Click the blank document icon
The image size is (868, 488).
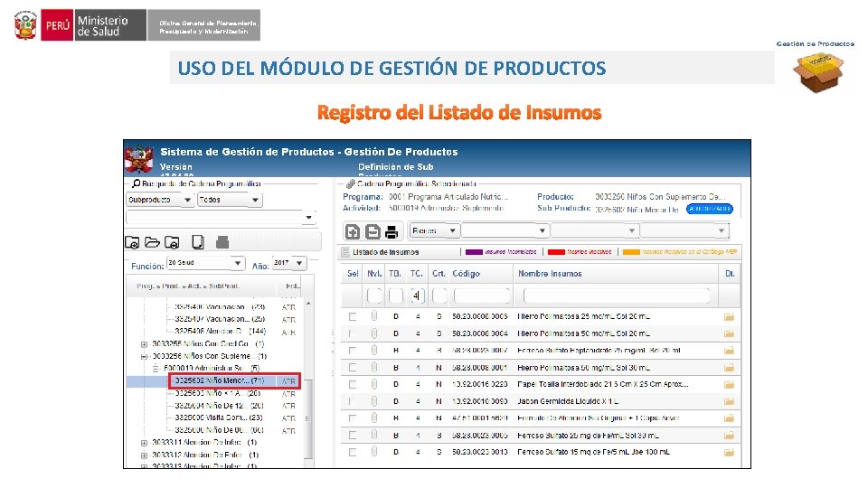tap(198, 242)
